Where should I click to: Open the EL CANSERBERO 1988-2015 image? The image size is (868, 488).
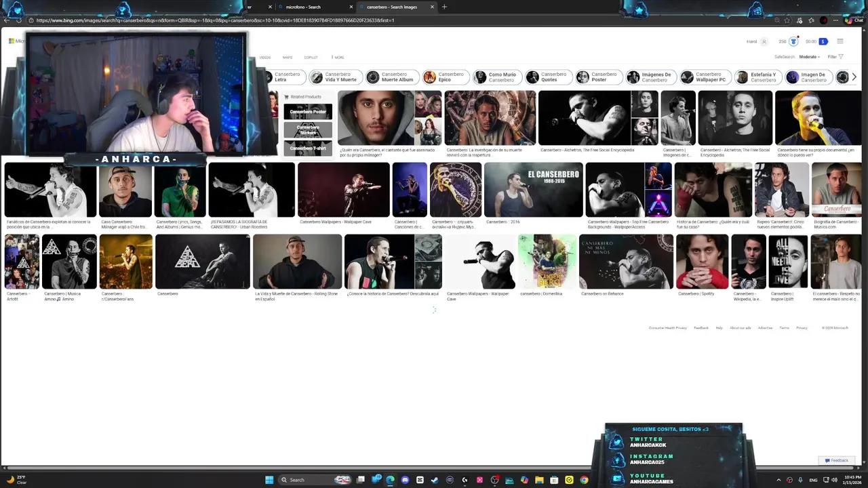pos(533,190)
